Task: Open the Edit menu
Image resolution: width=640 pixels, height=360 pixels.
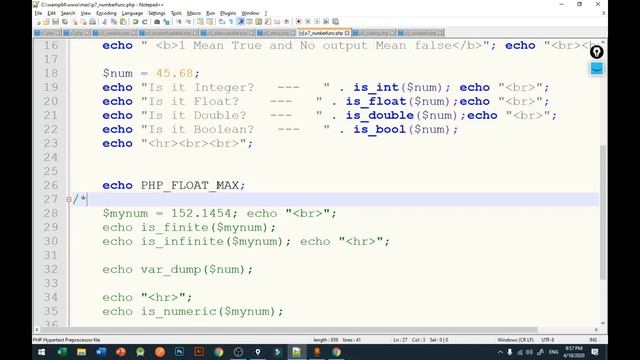Action: pos(51,13)
